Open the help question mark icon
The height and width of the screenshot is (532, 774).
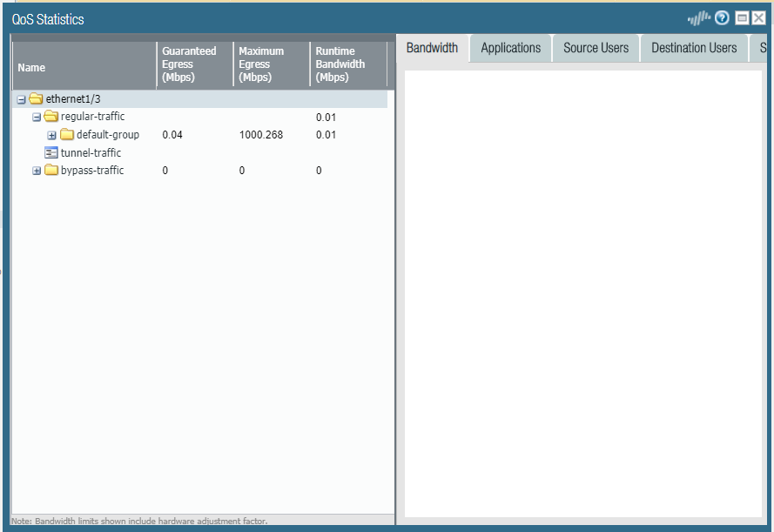tap(722, 18)
